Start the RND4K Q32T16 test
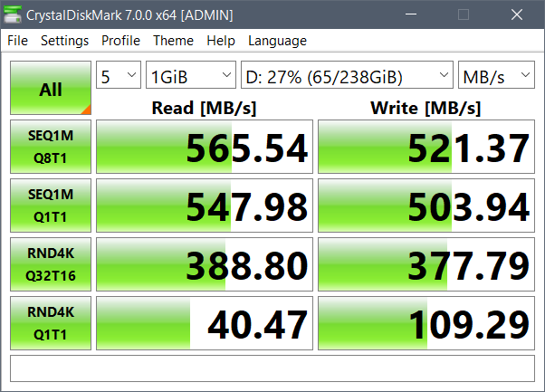545x392 pixels. pos(51,264)
